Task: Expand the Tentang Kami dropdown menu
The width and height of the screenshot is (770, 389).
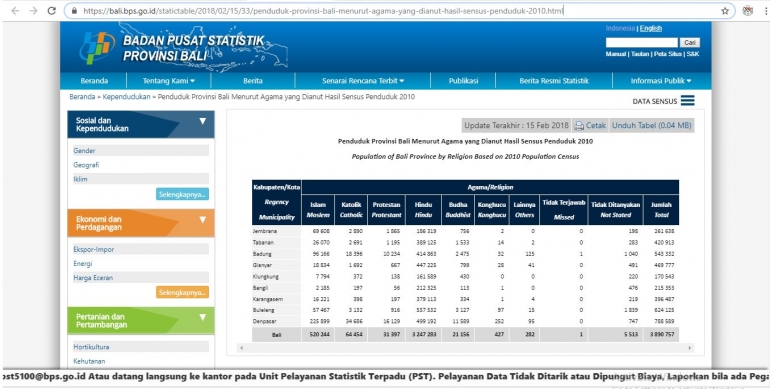Action: click(168, 81)
